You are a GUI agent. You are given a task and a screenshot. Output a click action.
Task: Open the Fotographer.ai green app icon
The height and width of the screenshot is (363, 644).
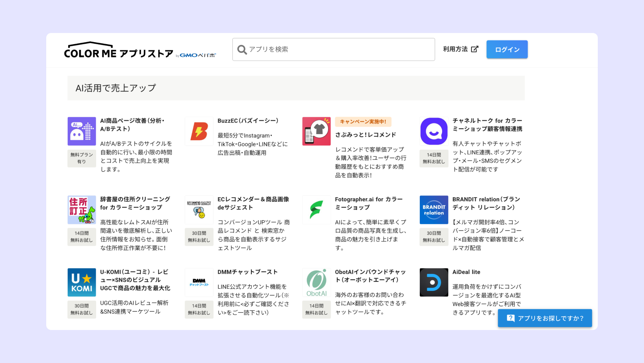(x=317, y=210)
